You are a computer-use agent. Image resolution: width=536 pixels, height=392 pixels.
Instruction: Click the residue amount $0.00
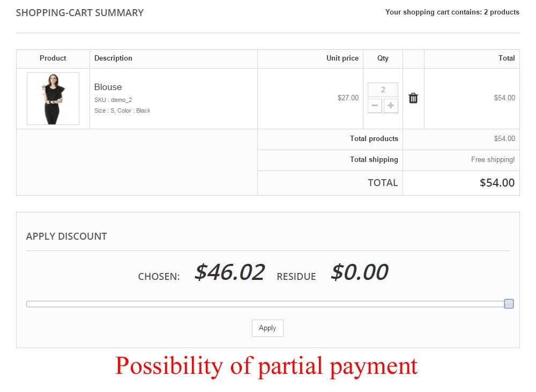[359, 272]
